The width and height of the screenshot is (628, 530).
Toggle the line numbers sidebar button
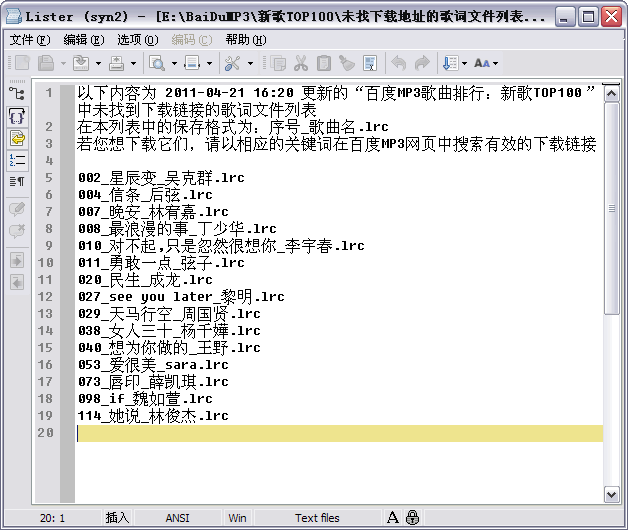17,160
